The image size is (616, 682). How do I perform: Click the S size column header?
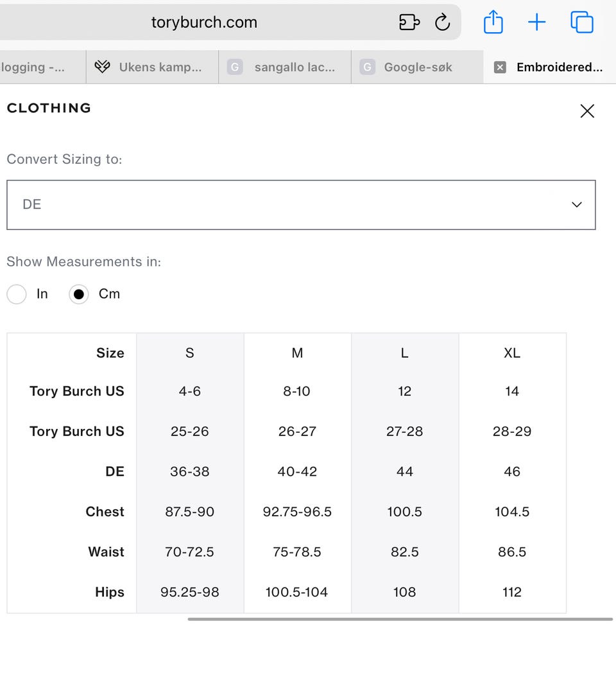pyautogui.click(x=190, y=353)
